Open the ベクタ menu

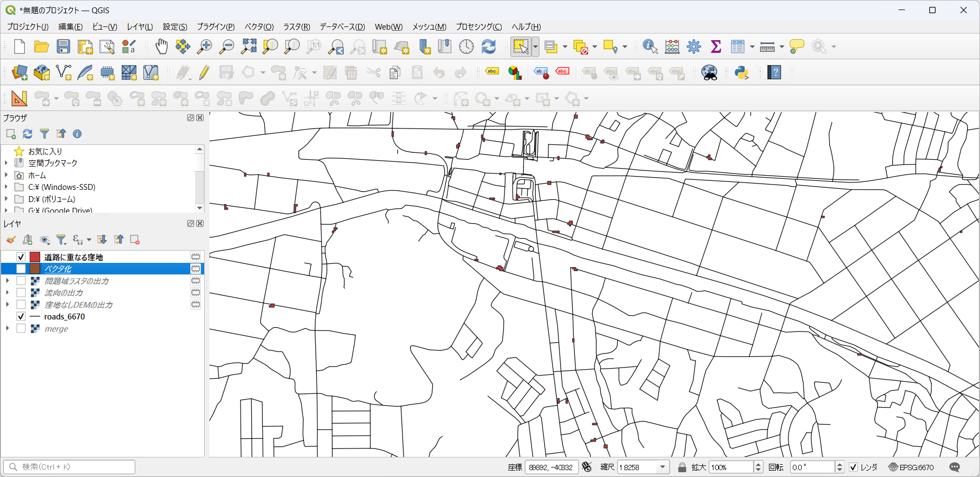(x=259, y=26)
